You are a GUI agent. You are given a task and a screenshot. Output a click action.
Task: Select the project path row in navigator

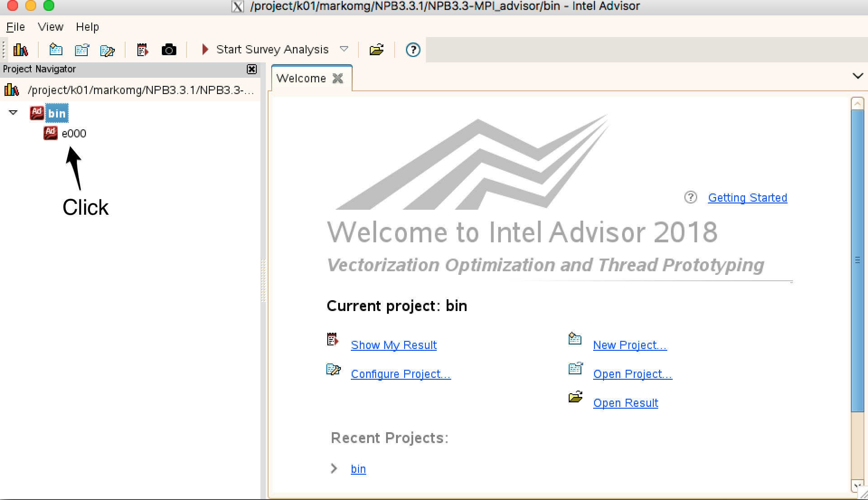(130, 90)
